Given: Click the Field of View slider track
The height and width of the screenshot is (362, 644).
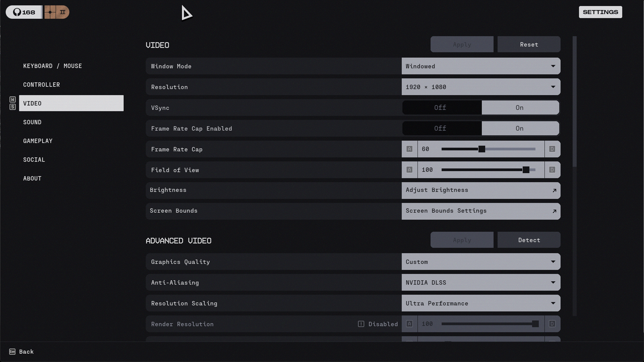Looking at the screenshot, I should click(x=488, y=170).
